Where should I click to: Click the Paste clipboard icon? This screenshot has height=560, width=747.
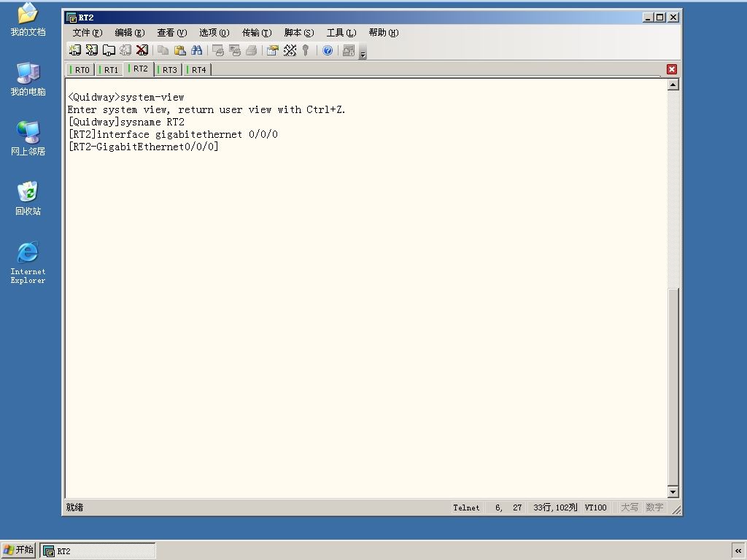(x=179, y=50)
